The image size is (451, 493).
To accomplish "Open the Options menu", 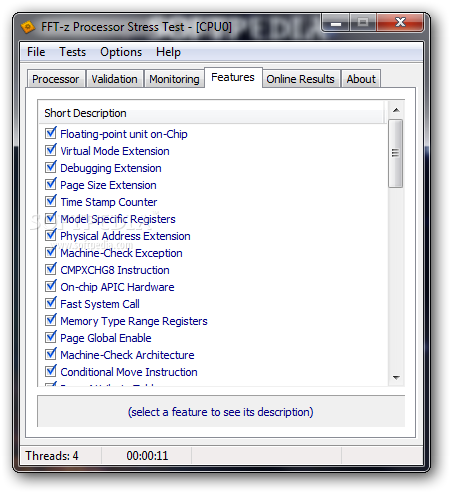I will click(x=121, y=52).
